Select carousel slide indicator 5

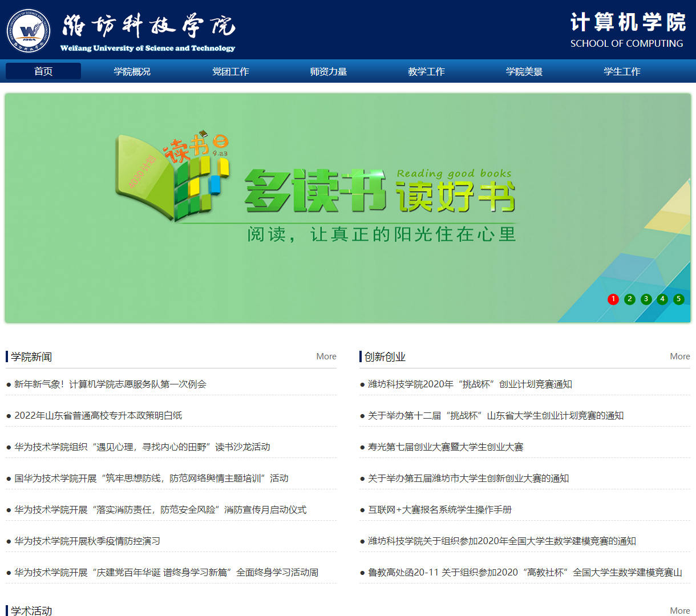pyautogui.click(x=678, y=299)
